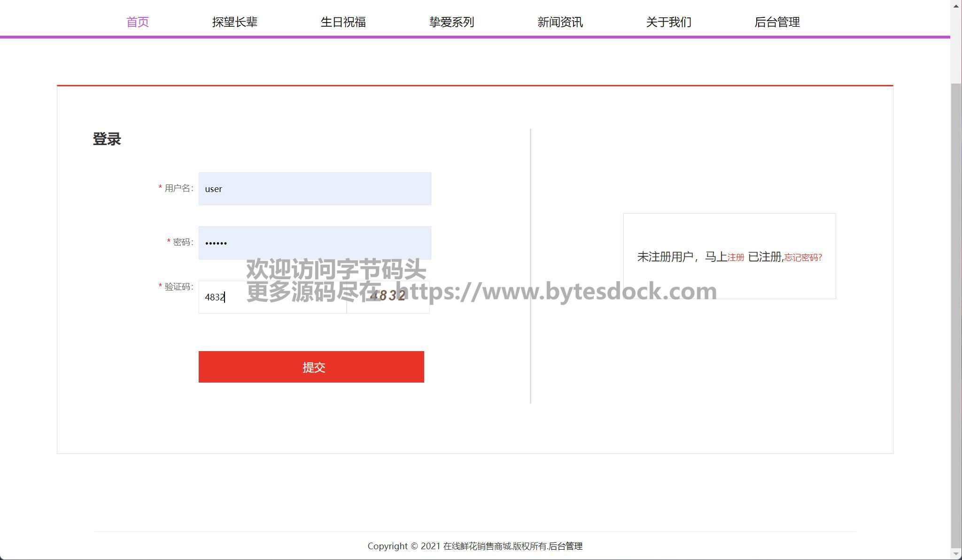The image size is (962, 560).
Task: Click 后台管理 link in footer
Action: click(566, 546)
